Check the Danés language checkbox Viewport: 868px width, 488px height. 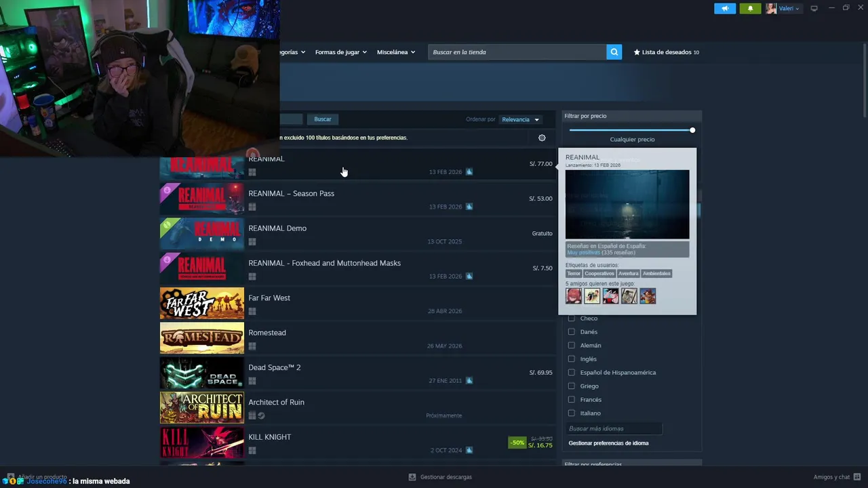click(572, 331)
